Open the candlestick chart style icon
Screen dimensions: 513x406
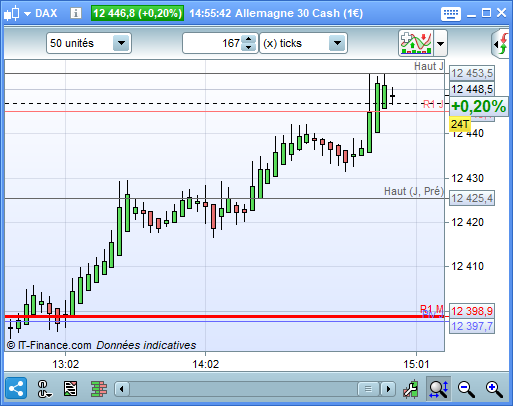tap(11, 13)
